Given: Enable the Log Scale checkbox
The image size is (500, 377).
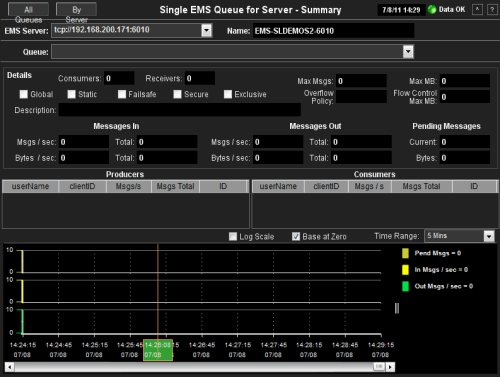Looking at the screenshot, I should pyautogui.click(x=233, y=237).
